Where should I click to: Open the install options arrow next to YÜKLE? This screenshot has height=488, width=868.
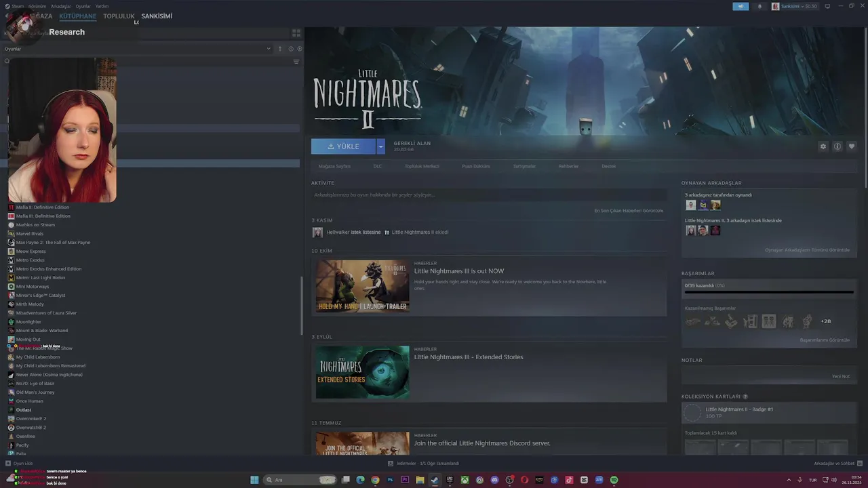tap(381, 146)
